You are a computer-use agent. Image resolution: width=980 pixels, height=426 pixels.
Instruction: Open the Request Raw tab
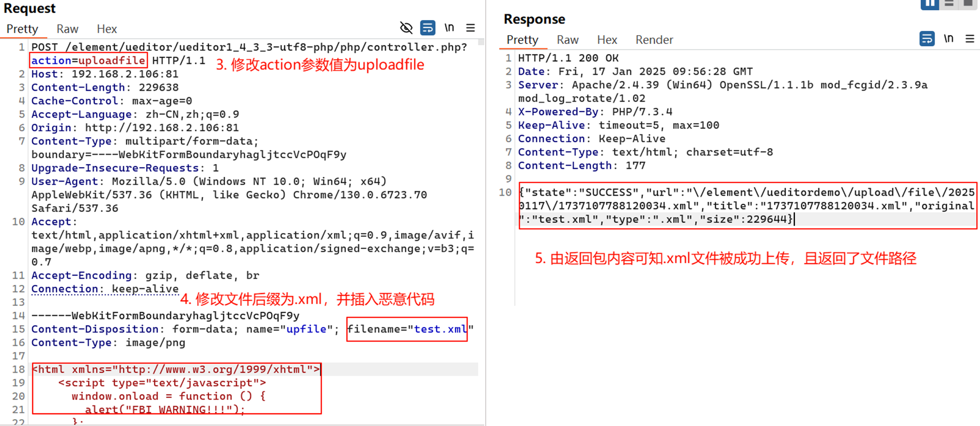pos(67,29)
